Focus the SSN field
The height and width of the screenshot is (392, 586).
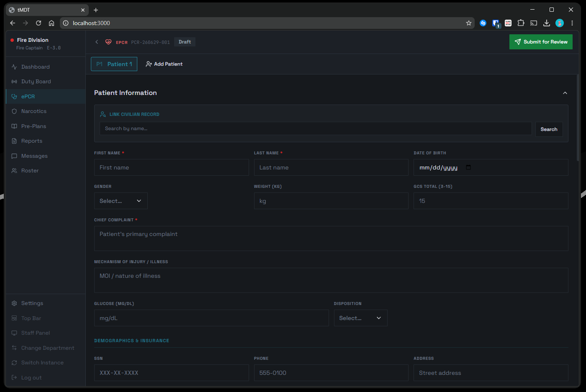click(172, 373)
